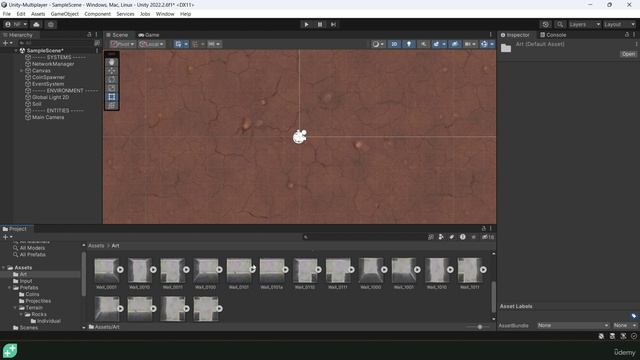Toggle Hierarchy search type filter icon
This screenshot has width=640, height=360.
point(97,42)
